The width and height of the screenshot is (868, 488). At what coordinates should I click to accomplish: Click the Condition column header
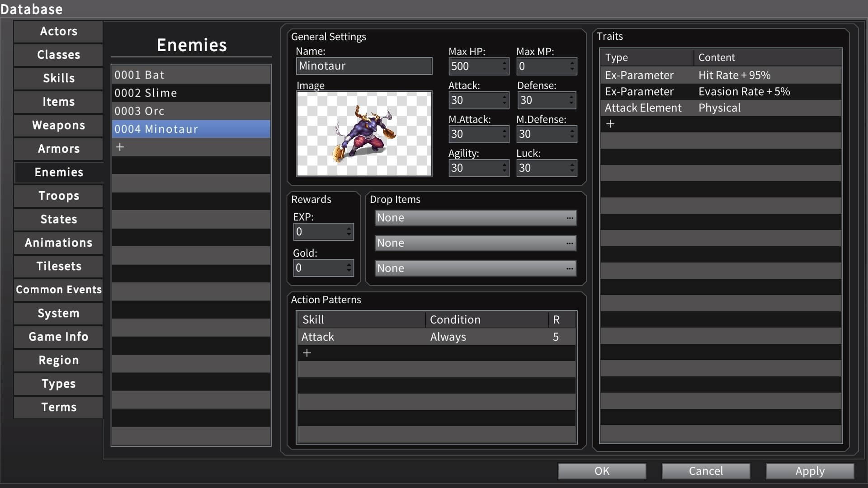[x=487, y=320]
